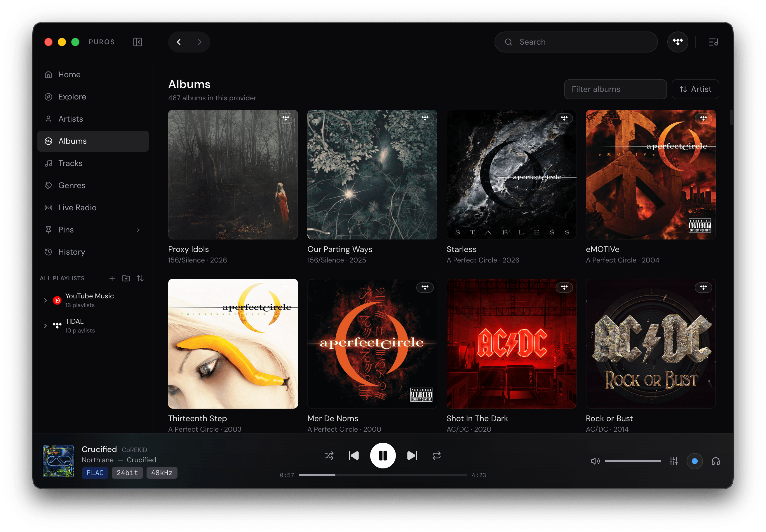Expand the Pins section chevron
This screenshot has width=766, height=532.
click(138, 230)
